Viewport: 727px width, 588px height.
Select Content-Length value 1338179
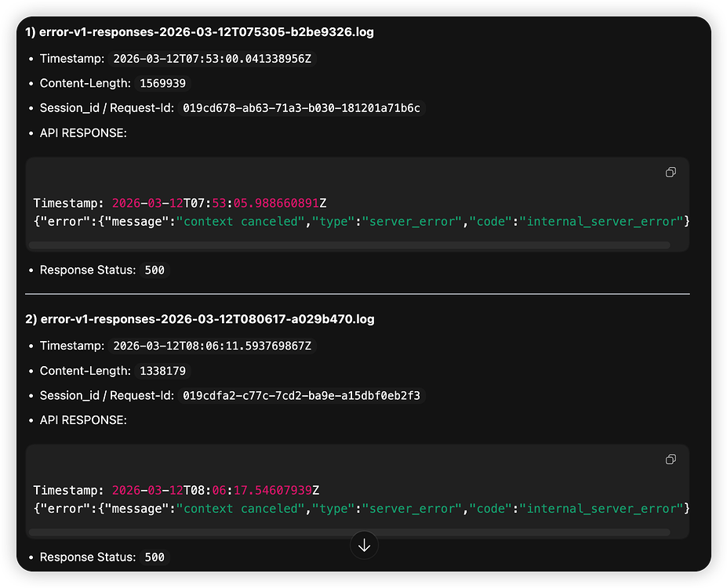[x=163, y=371]
